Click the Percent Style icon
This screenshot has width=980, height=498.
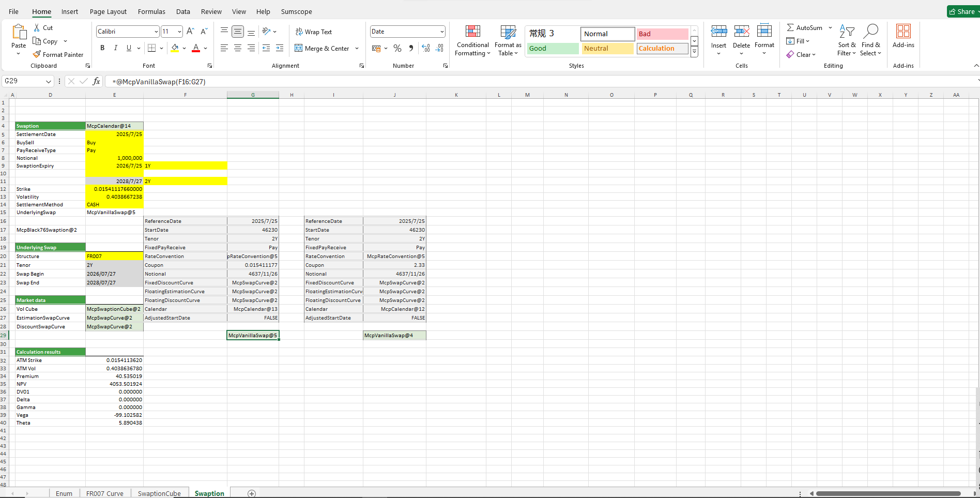click(x=397, y=48)
